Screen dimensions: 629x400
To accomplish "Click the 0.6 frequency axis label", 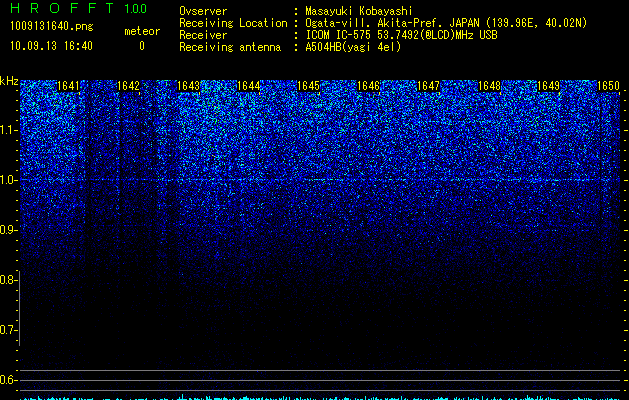I will click(x=8, y=380).
